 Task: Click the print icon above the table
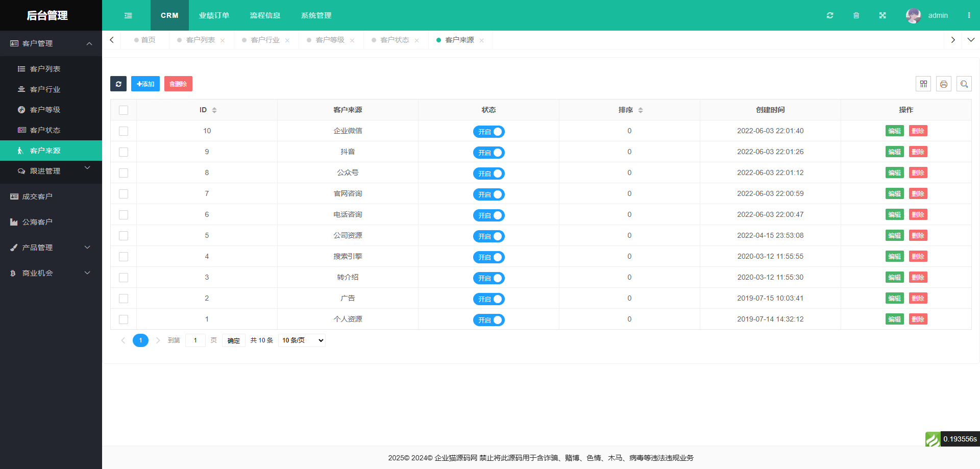944,84
